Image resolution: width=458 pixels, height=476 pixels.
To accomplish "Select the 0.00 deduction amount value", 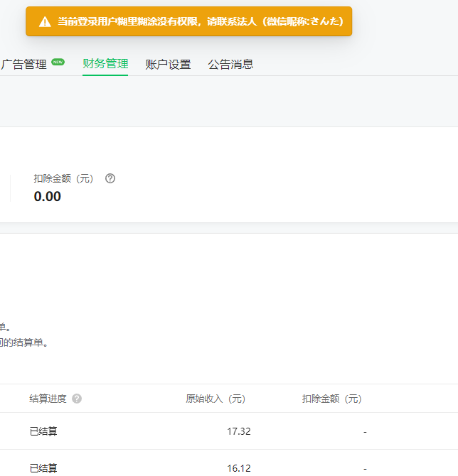I will (48, 196).
